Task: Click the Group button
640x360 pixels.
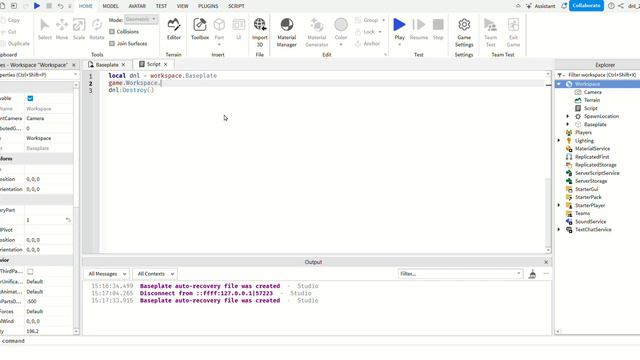Action: coord(367,20)
